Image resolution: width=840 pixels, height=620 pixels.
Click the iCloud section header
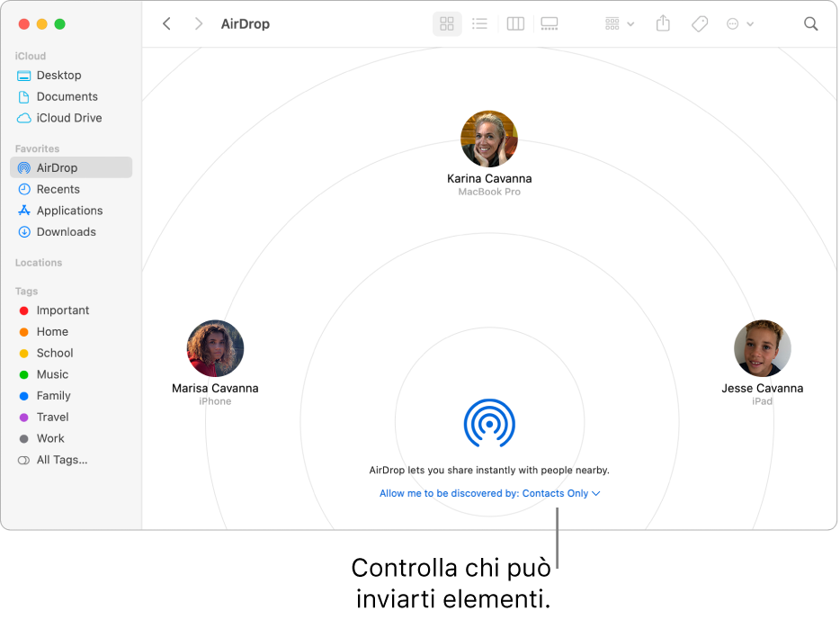click(x=31, y=56)
